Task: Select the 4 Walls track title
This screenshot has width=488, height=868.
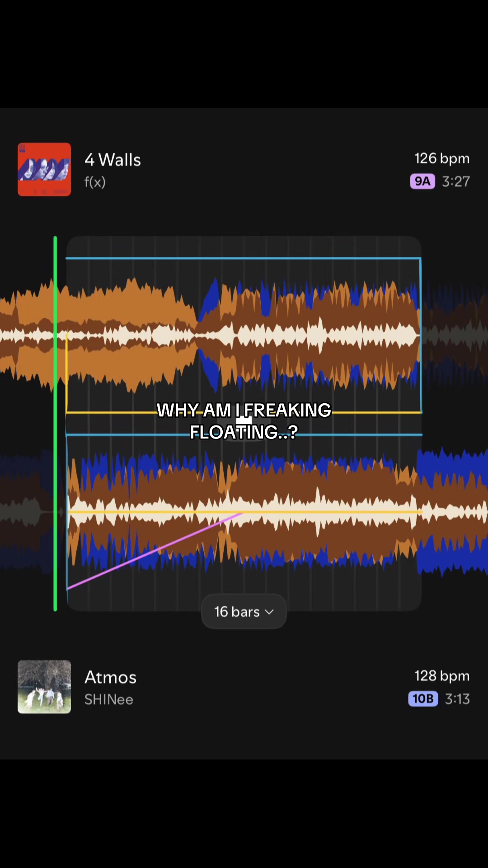Action: pyautogui.click(x=113, y=160)
